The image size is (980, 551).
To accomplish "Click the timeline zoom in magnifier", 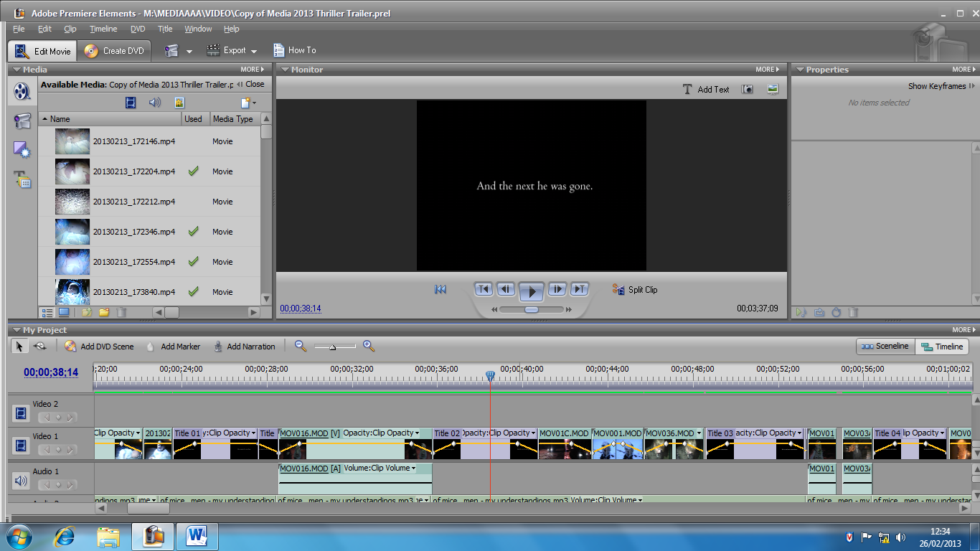I will 369,346.
